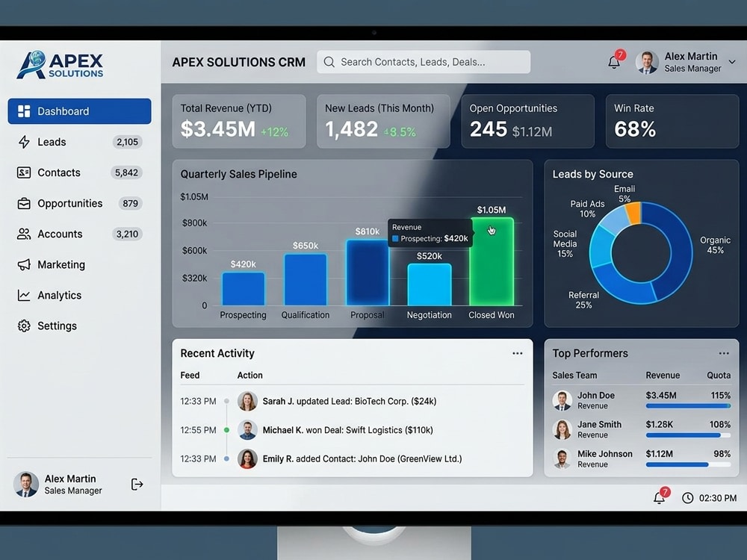Click Mike Johnson quota progress bar
The width and height of the screenshot is (747, 560).
tap(688, 464)
